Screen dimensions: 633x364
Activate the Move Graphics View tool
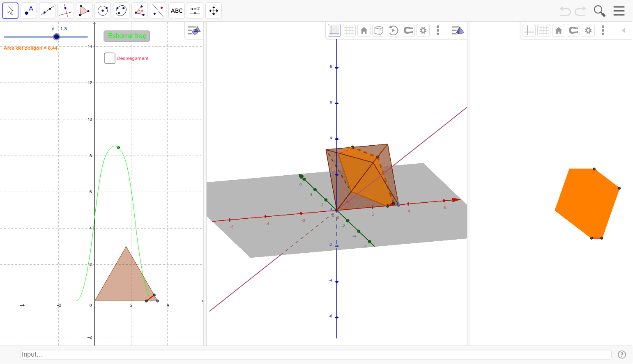(214, 11)
